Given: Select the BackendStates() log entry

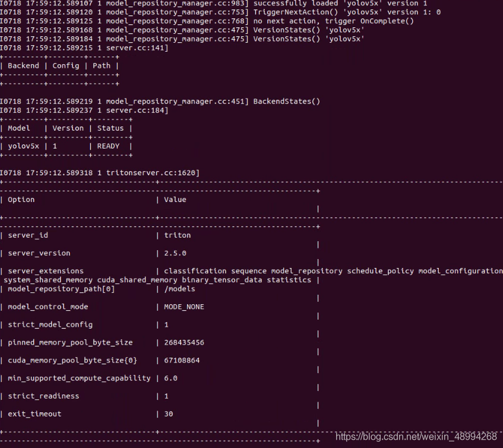Looking at the screenshot, I should pos(160,102).
